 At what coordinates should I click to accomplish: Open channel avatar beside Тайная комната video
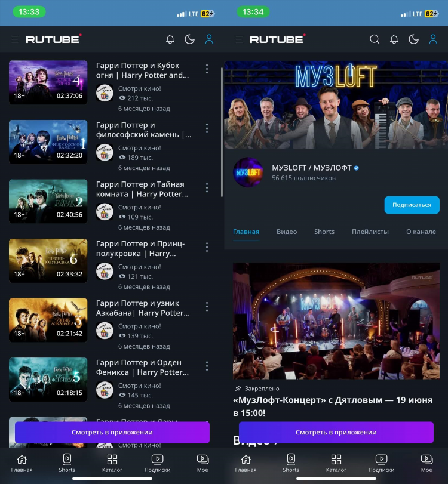pos(105,212)
